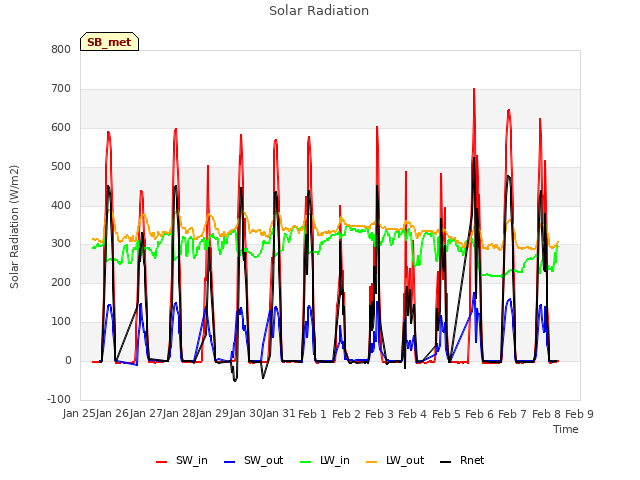640x480 pixels.
Task: Click the 200 y-axis tick label
Action: point(61,282)
